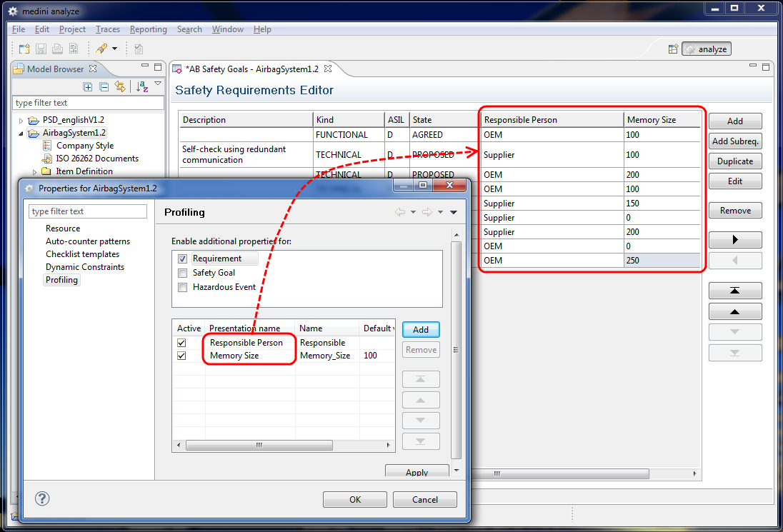The image size is (783, 532).
Task: Expand the PSD_englishV1.2 project node
Action: [21, 120]
